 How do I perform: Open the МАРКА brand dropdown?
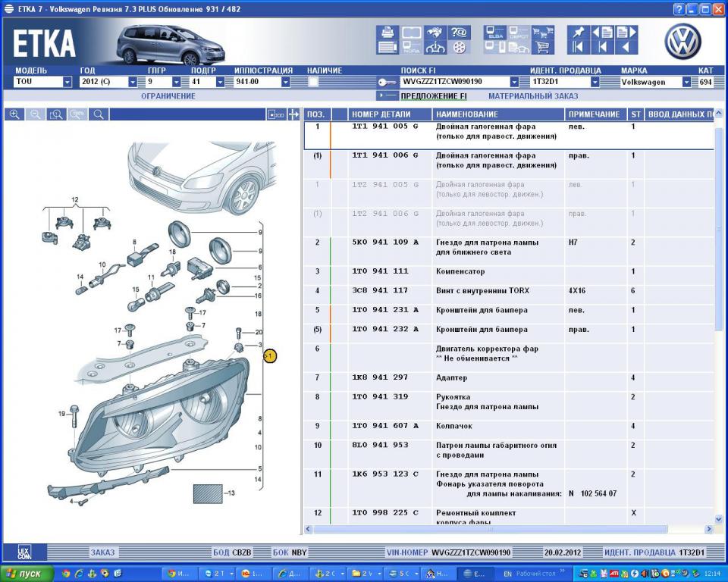tap(686, 82)
